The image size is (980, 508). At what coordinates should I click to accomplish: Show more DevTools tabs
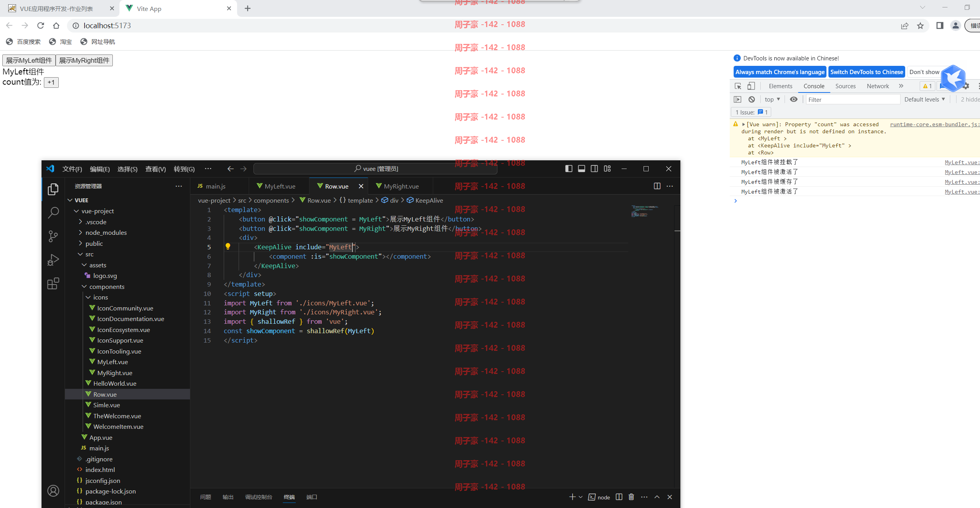901,86
